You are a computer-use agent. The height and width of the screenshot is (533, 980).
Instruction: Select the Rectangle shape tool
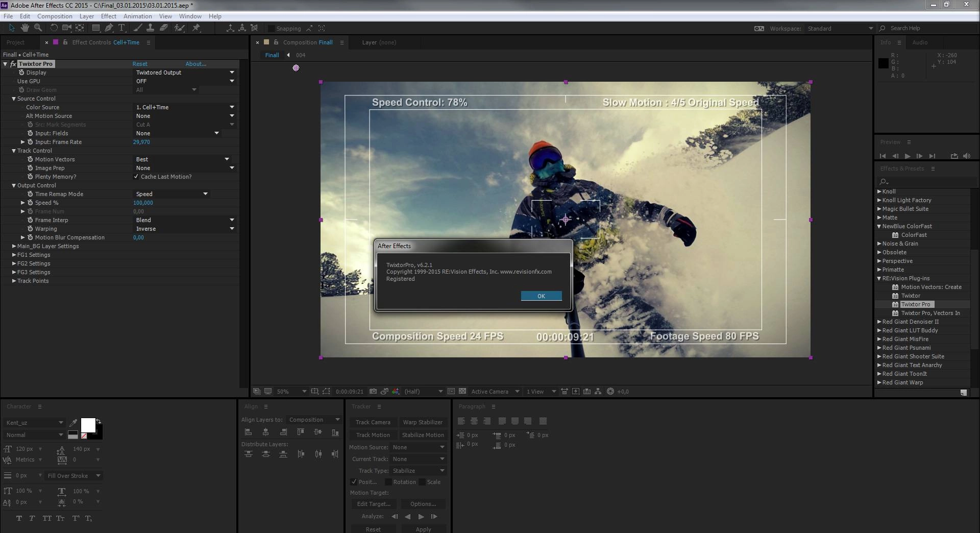coord(96,28)
